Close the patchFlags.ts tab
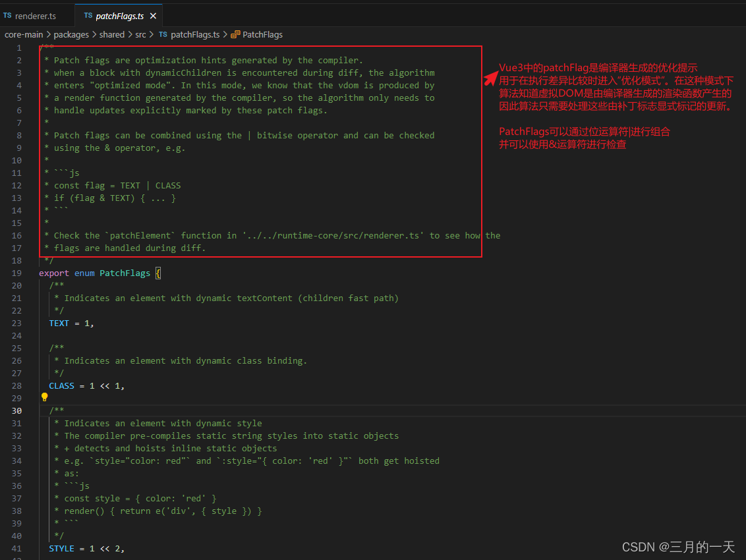 [x=153, y=16]
